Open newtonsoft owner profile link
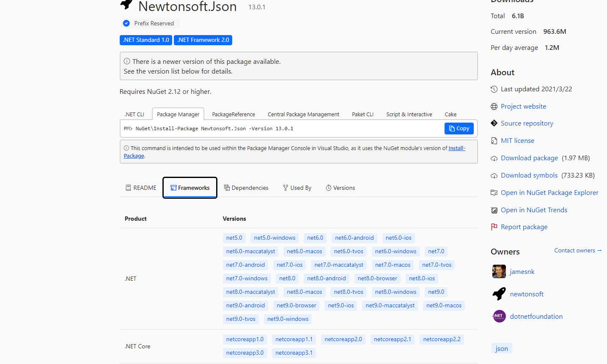Image resolution: width=607 pixels, height=364 pixels. click(527, 294)
